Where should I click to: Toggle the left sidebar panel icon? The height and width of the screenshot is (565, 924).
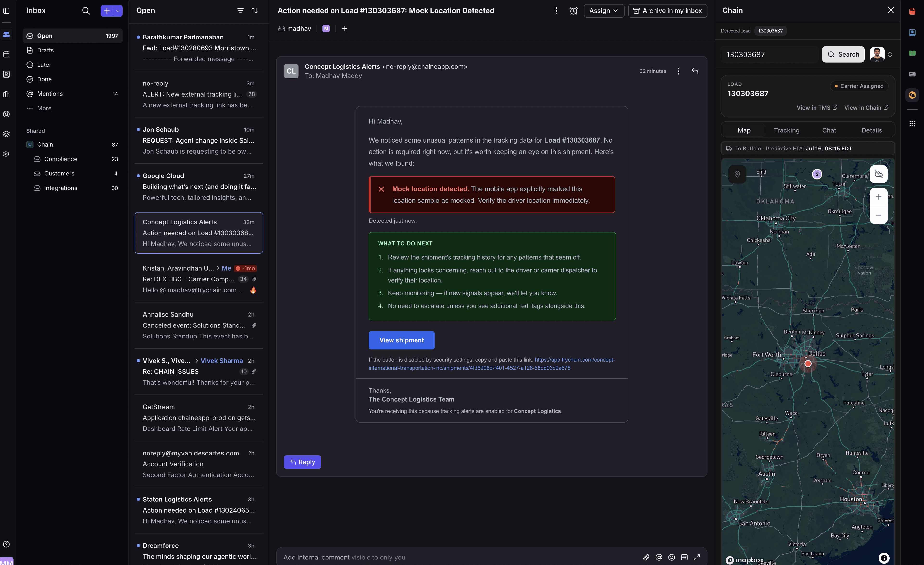point(6,11)
